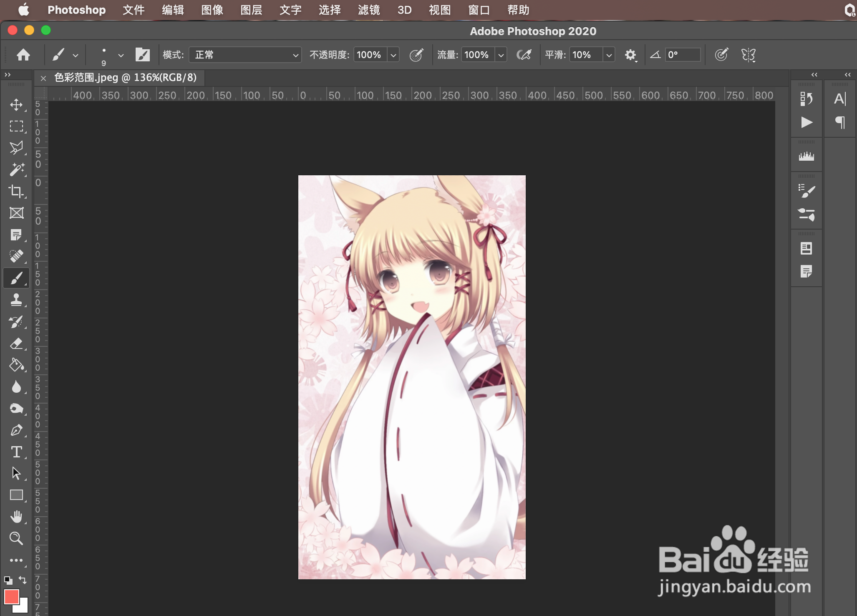Click the brush angle 0° field
This screenshot has height=616, width=857.
click(x=682, y=55)
